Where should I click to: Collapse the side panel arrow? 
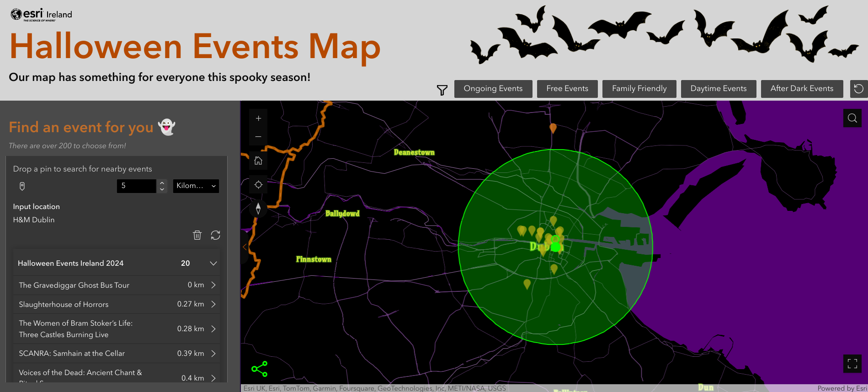coord(245,247)
